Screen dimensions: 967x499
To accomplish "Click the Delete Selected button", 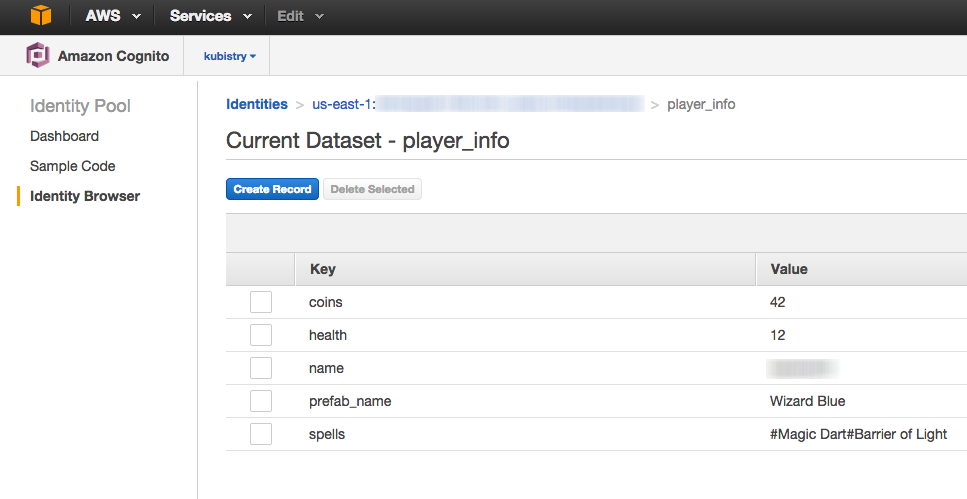I will click(x=372, y=189).
